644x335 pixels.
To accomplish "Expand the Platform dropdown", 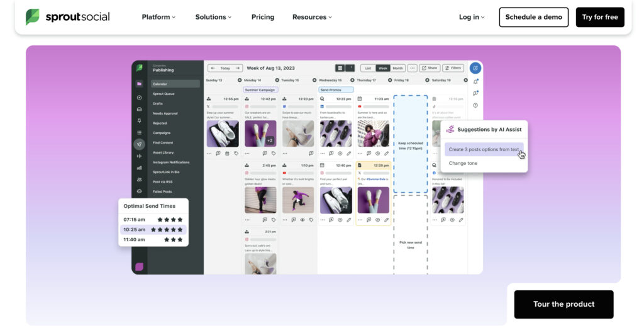I will pos(158,17).
